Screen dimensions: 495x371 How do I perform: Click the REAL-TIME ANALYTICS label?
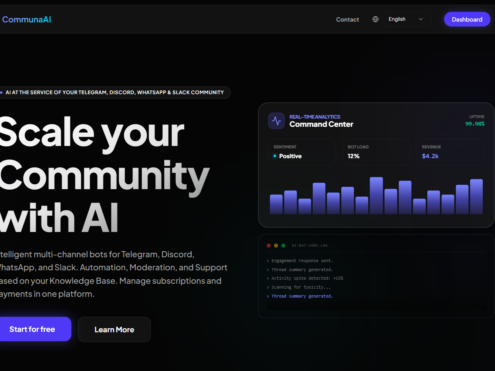click(315, 117)
